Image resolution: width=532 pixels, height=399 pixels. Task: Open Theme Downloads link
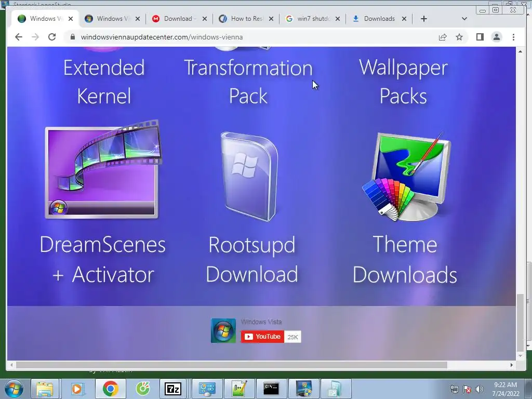(x=405, y=260)
